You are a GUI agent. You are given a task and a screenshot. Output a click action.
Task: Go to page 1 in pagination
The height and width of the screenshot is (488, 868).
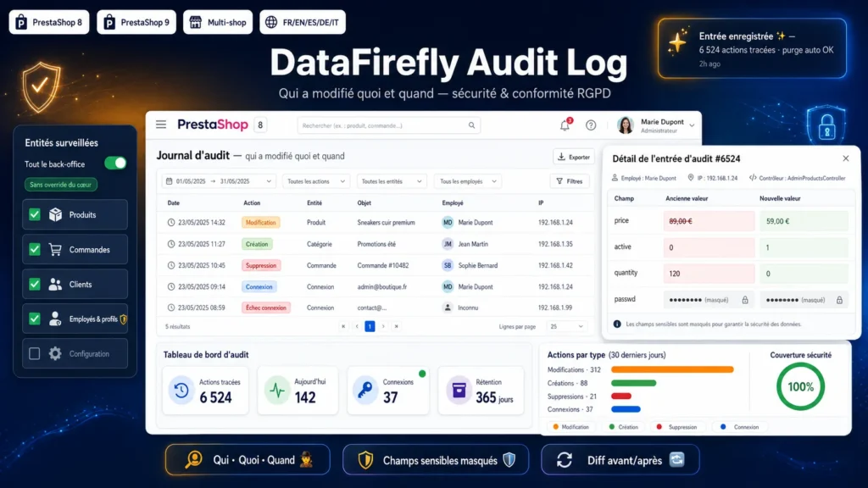(x=370, y=326)
